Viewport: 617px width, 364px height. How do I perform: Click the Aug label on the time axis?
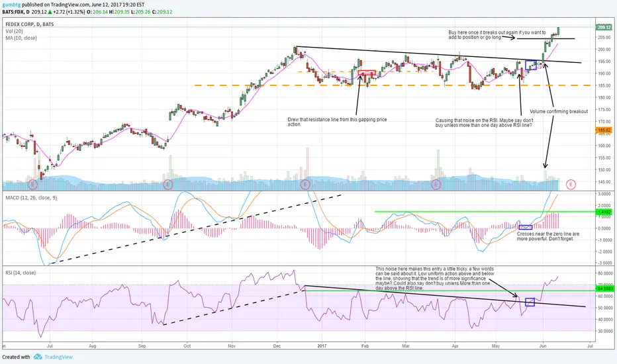93,346
